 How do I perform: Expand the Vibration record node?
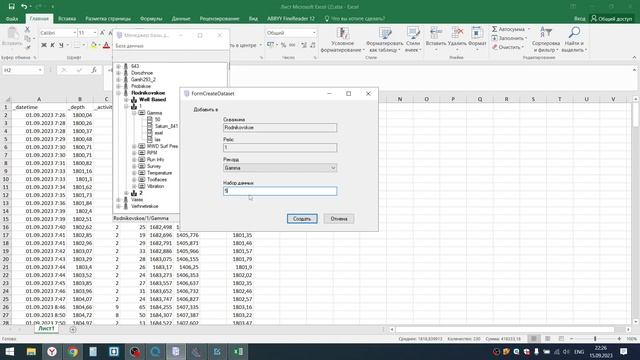click(134, 186)
